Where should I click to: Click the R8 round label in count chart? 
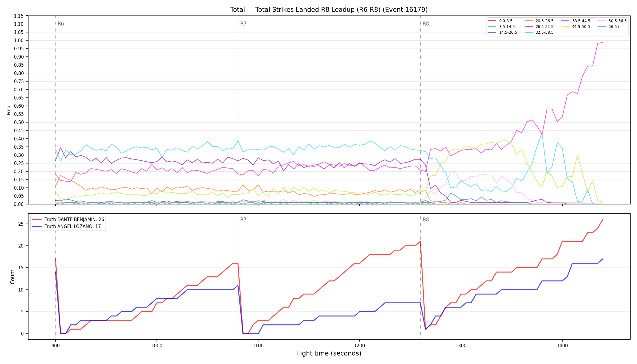426,220
